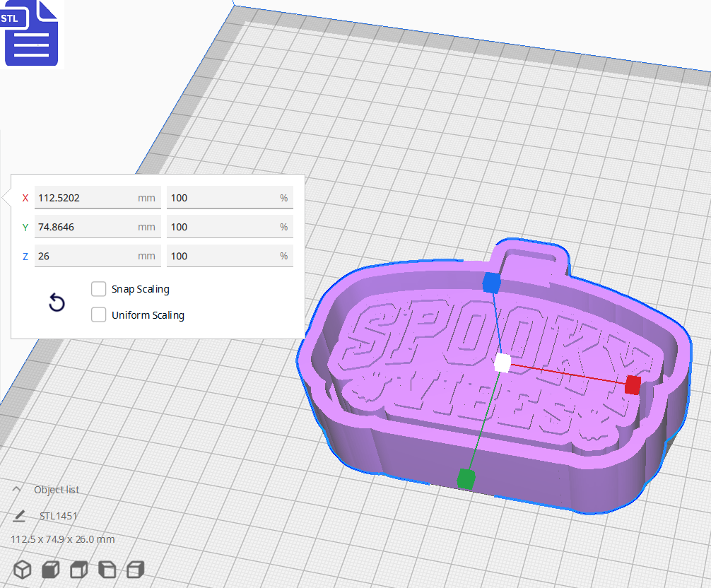
Task: Switch to front view using view cube icon
Action: coord(49,569)
